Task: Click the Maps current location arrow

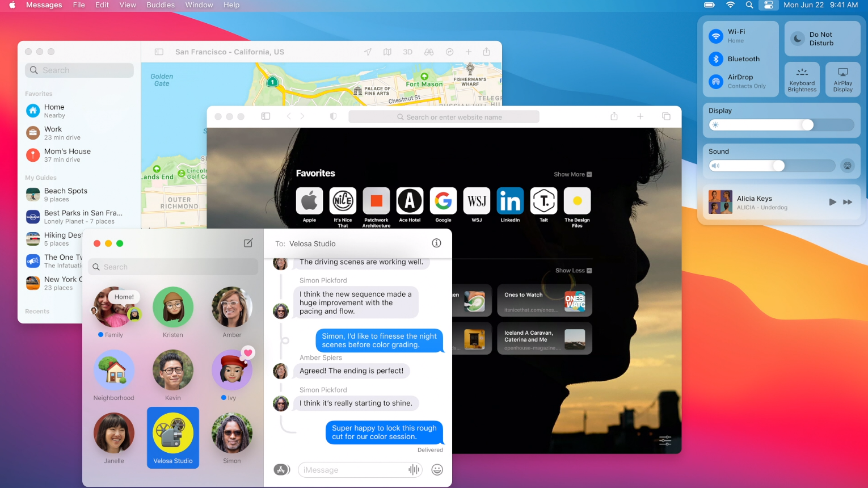Action: tap(368, 52)
